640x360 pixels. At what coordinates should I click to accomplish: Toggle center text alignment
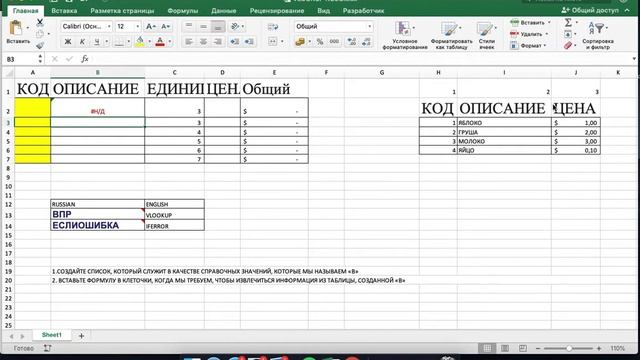tap(203, 42)
